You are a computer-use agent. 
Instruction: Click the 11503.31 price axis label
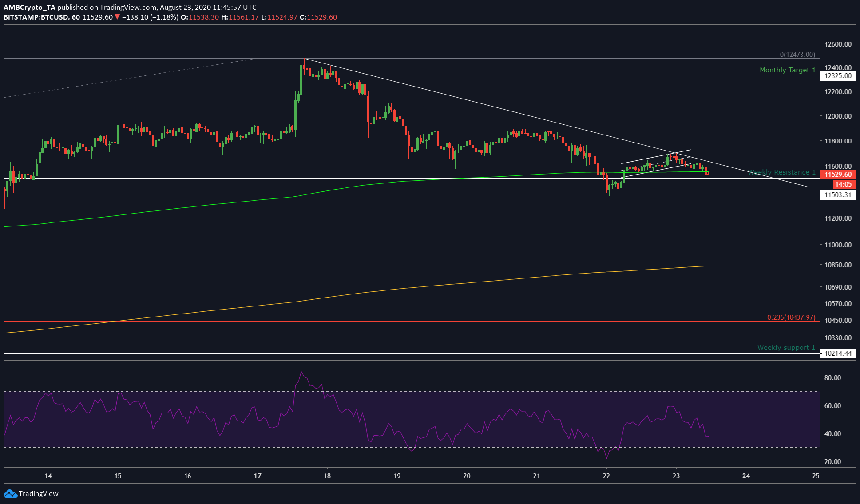click(838, 194)
